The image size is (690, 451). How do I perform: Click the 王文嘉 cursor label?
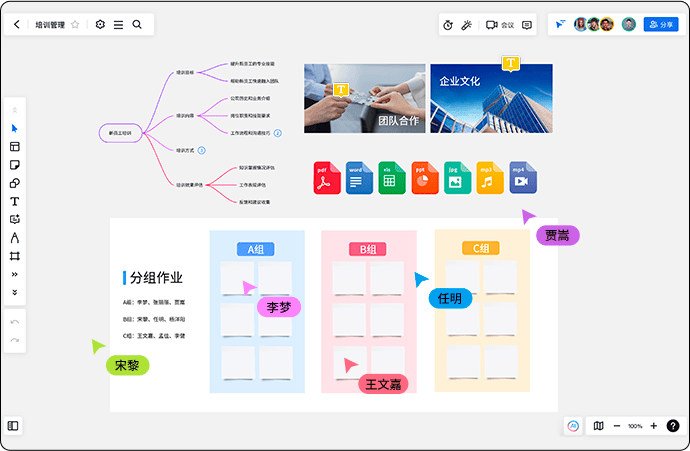point(383,384)
